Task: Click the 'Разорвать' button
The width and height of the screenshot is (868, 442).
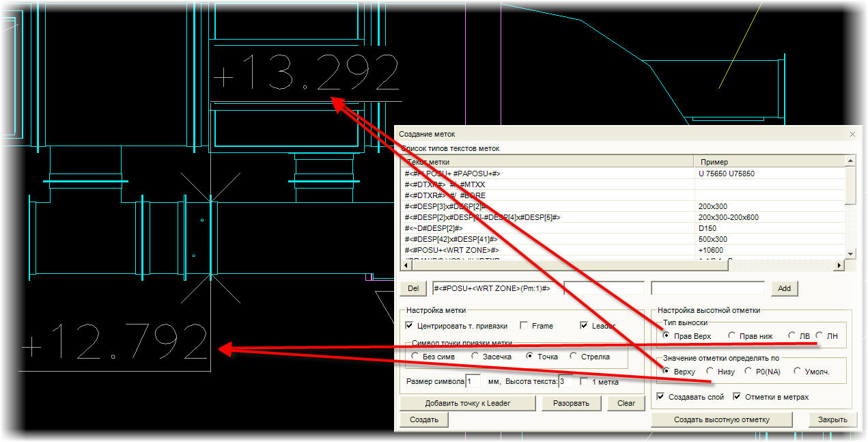Action: click(571, 403)
